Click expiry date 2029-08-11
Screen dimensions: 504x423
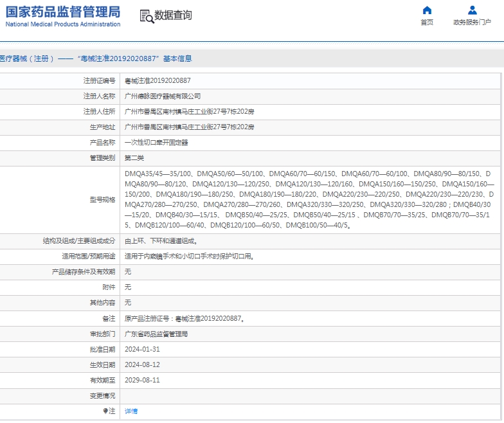click(x=142, y=381)
